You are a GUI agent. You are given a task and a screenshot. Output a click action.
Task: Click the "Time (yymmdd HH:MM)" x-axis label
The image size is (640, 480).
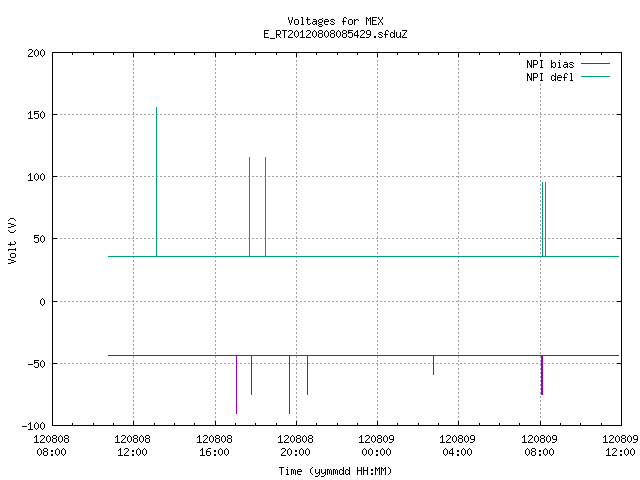[335, 471]
